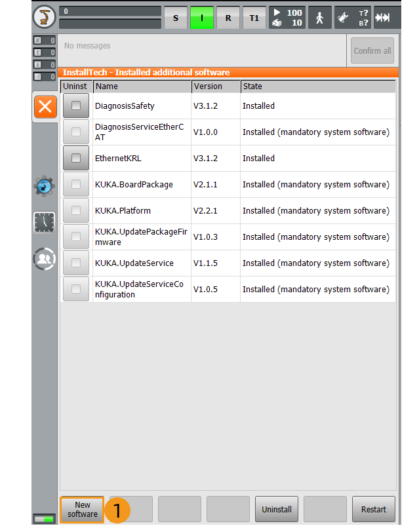Click the Name column header
This screenshot has height=532, width=419.
(x=142, y=86)
